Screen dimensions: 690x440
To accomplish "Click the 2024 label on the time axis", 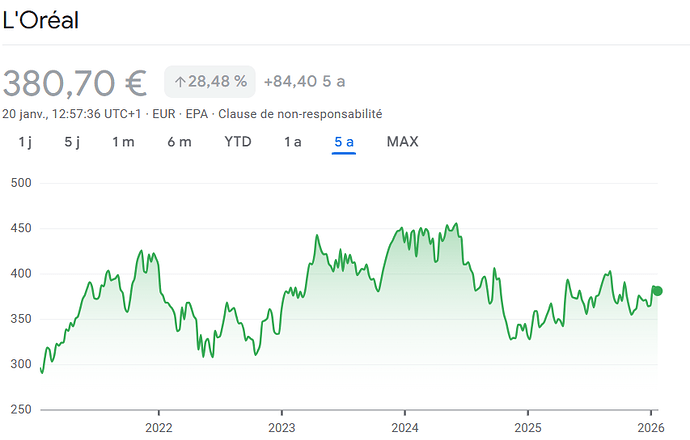I will coord(404,426).
